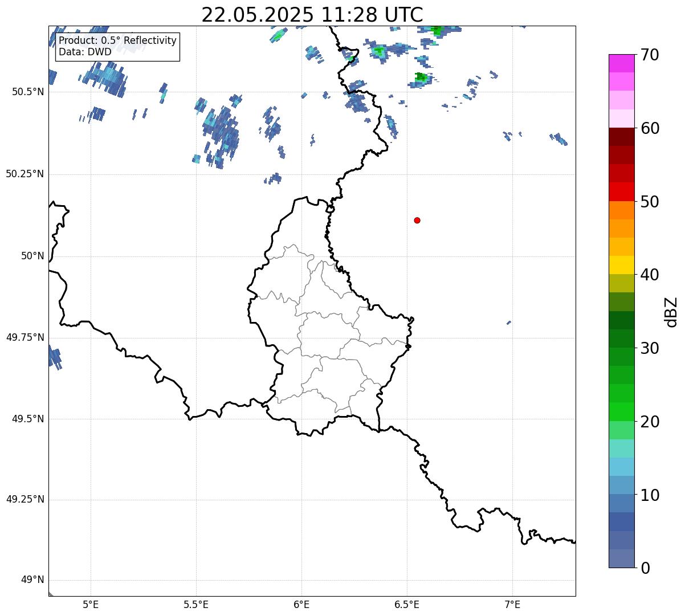
Task: Click the colorbar tick label 40
Action: 650,275
